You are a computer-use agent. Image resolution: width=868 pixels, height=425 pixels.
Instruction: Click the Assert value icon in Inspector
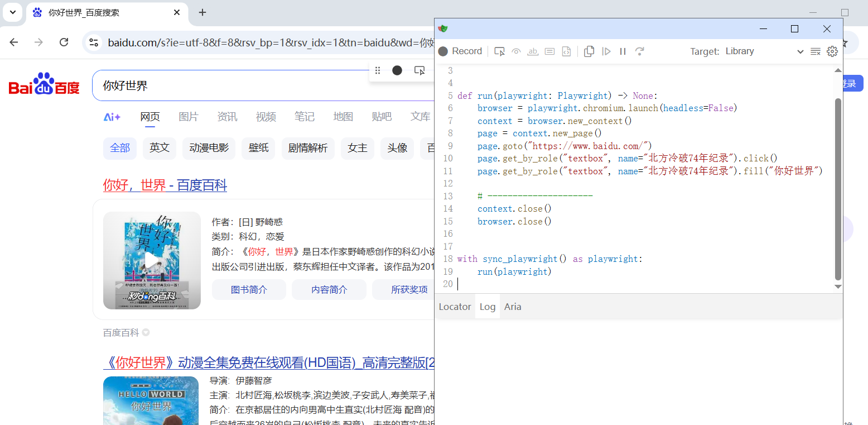[x=550, y=51]
